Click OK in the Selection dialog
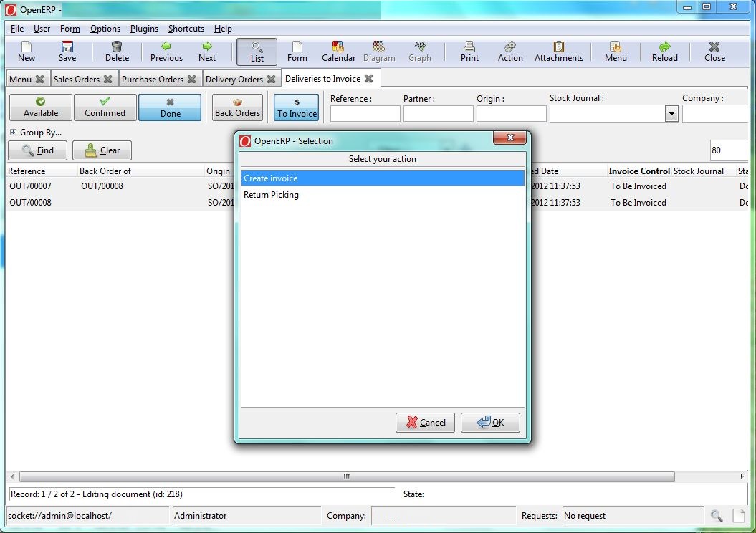This screenshot has width=756, height=533. coord(490,423)
